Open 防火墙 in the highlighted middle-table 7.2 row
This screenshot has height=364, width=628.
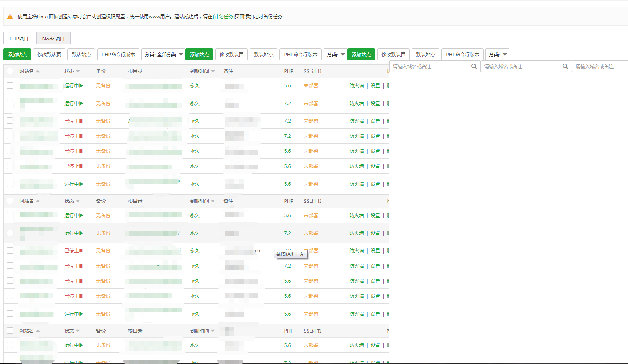click(356, 233)
